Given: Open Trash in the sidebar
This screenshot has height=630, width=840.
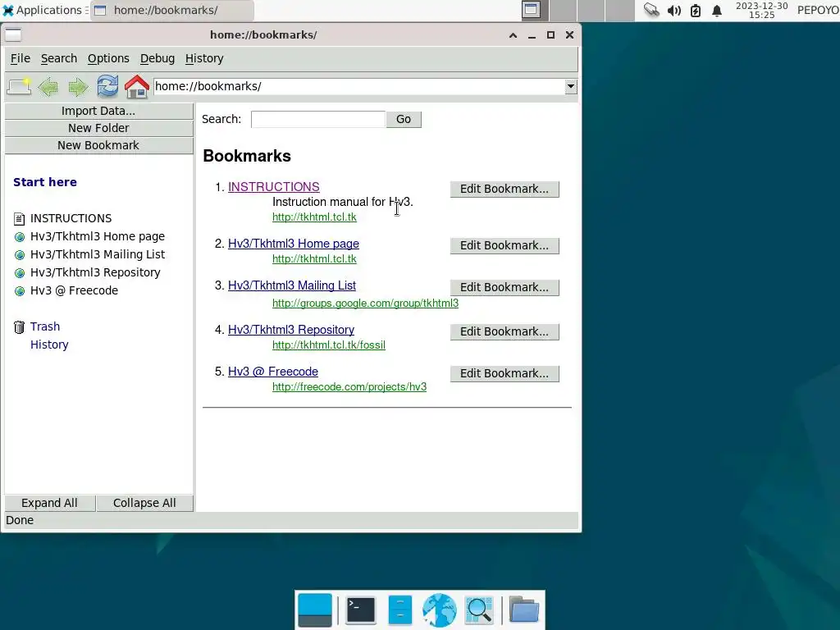Looking at the screenshot, I should (x=45, y=326).
